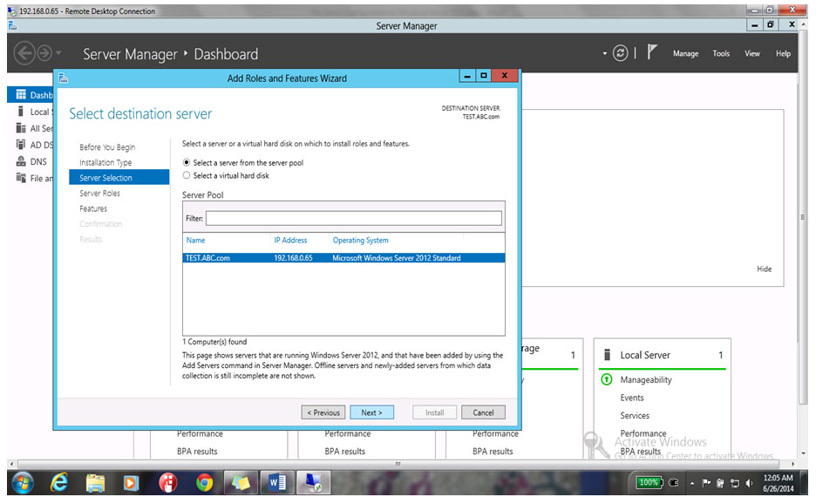Open Windows Media Player from taskbar
The image size is (816, 504).
131,484
